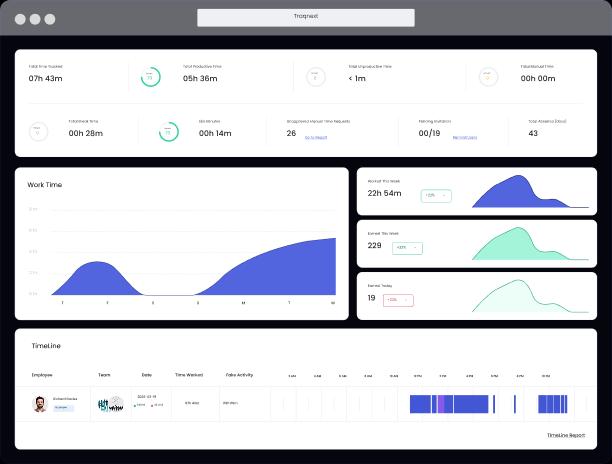Click the '00/19' pending invitations value
This screenshot has height=464, width=612.
429,133
